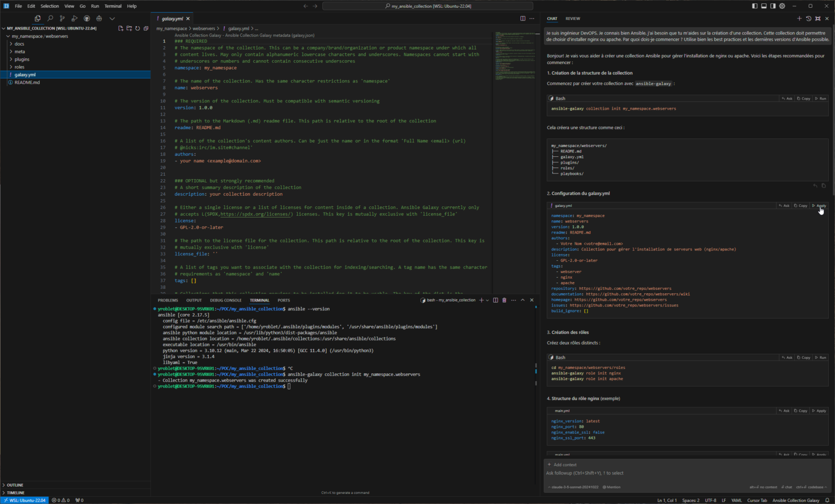Expand the meta folder

point(19,52)
